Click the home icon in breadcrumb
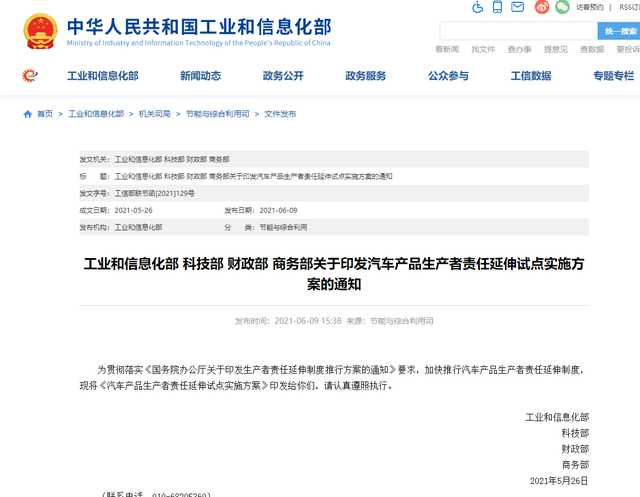Image resolution: width=640 pixels, height=497 pixels. (28, 115)
